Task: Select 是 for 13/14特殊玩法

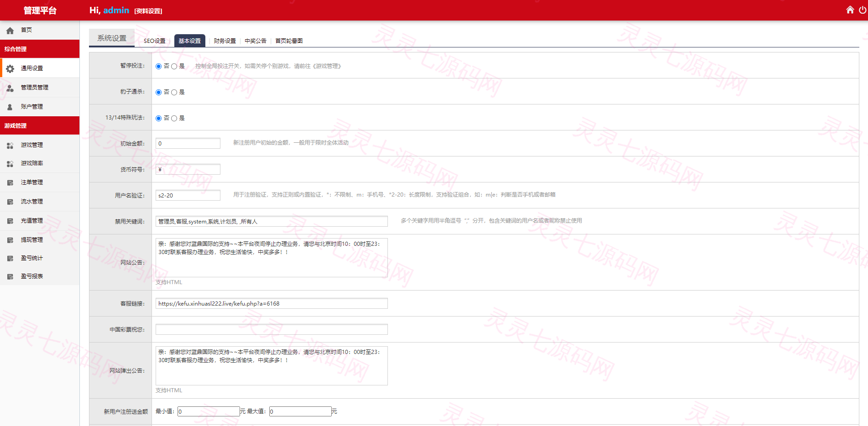Action: (x=174, y=118)
